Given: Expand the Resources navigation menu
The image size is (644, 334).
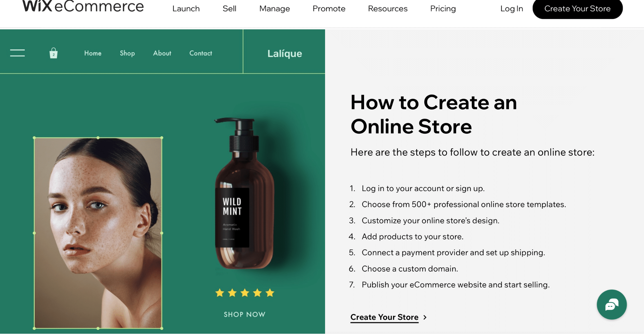Looking at the screenshot, I should click(x=388, y=9).
